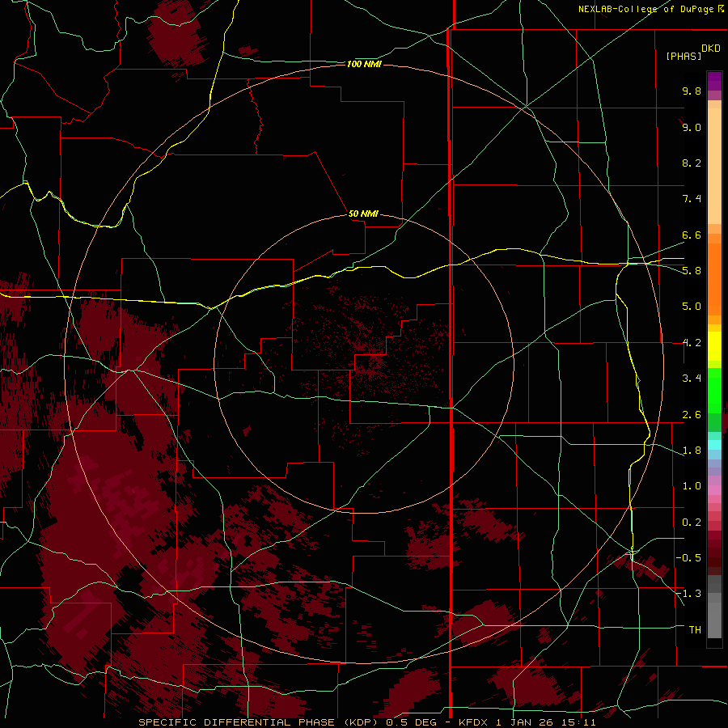Select the 5.0 scale label
Viewport: 728px width, 728px height.
pyautogui.click(x=692, y=307)
